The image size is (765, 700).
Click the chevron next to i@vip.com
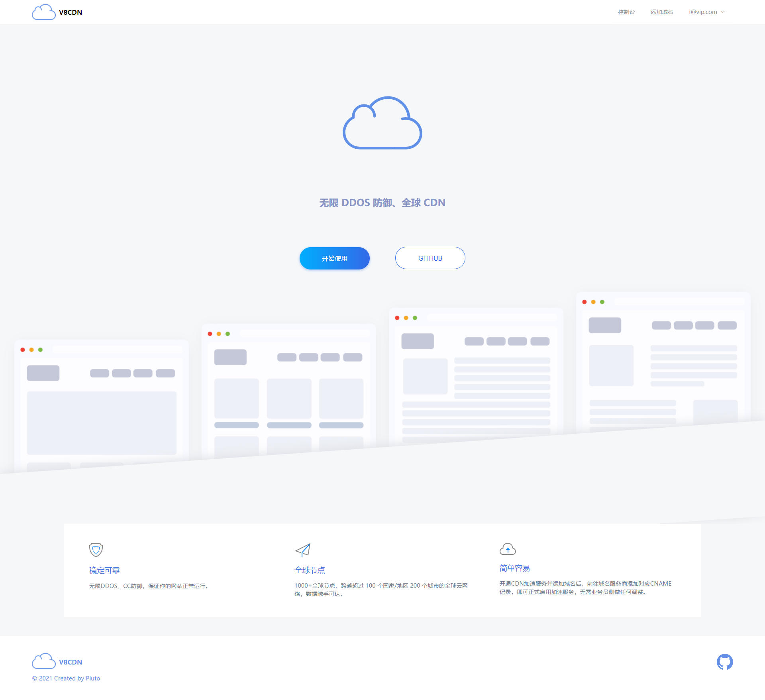tap(723, 12)
